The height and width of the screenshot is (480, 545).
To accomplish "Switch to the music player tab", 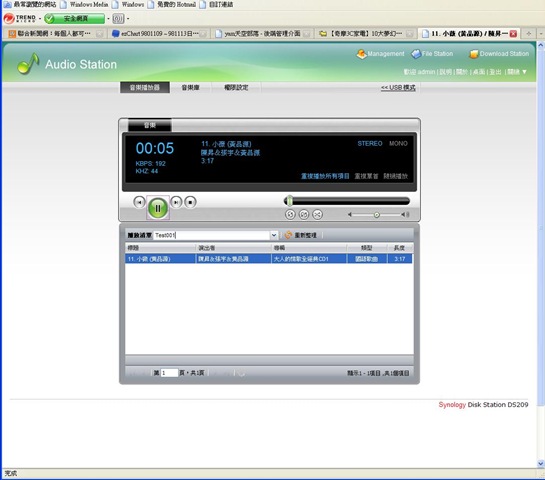I will 145,88.
